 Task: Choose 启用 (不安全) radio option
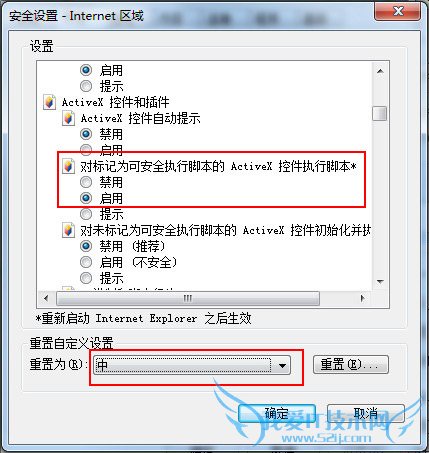[86, 262]
